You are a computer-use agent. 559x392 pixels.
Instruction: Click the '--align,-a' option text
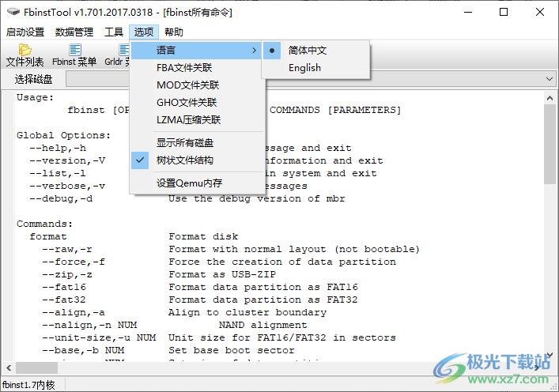pyautogui.click(x=74, y=312)
